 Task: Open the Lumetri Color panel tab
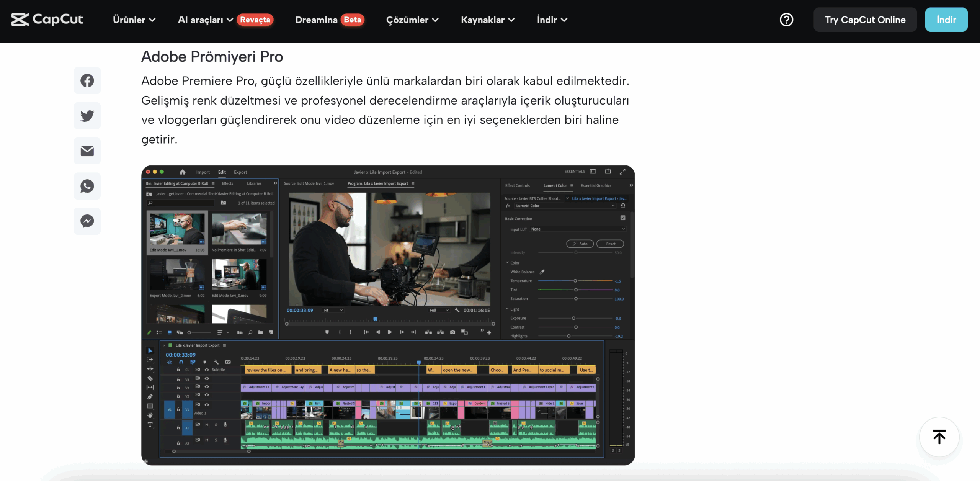point(555,185)
